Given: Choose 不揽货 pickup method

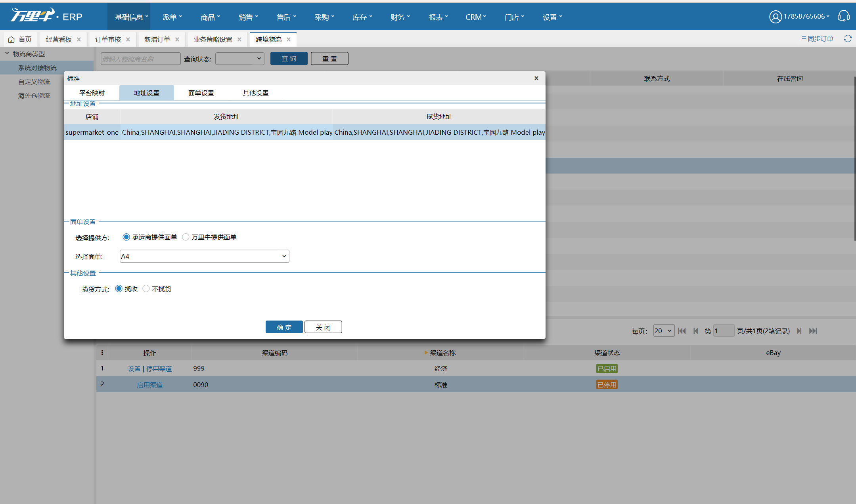Looking at the screenshot, I should pyautogui.click(x=146, y=288).
